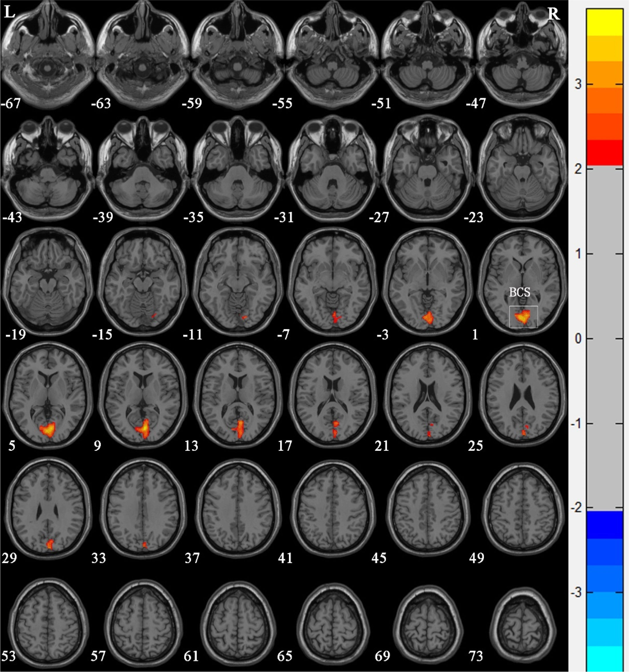The image size is (630, 672).
Task: Click the activation cluster in slice 9
Action: tap(143, 429)
